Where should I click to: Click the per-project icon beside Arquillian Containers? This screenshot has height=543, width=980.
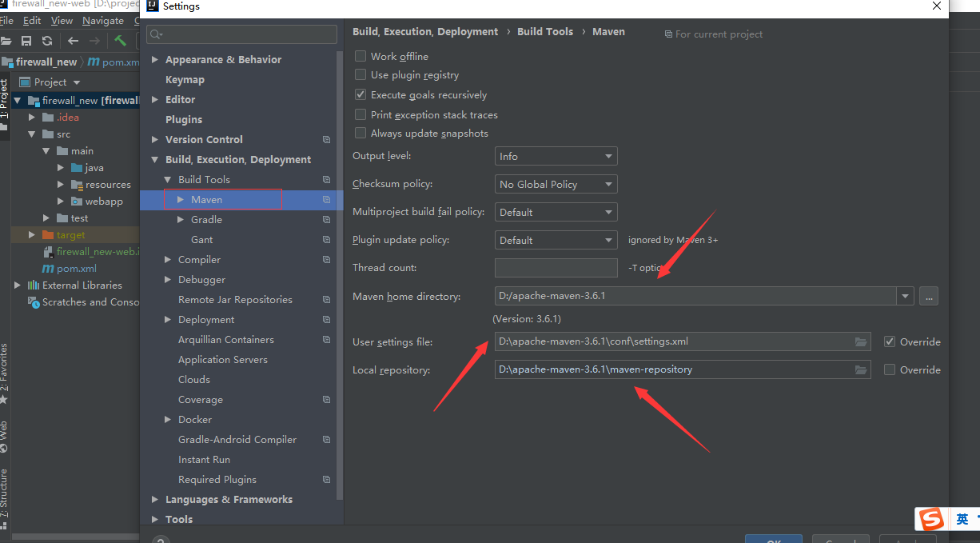pos(326,340)
